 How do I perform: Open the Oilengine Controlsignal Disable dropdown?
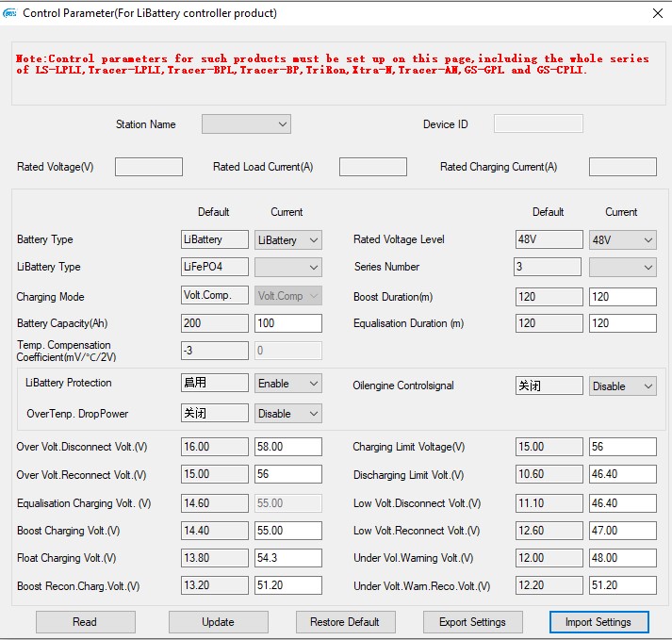point(623,386)
